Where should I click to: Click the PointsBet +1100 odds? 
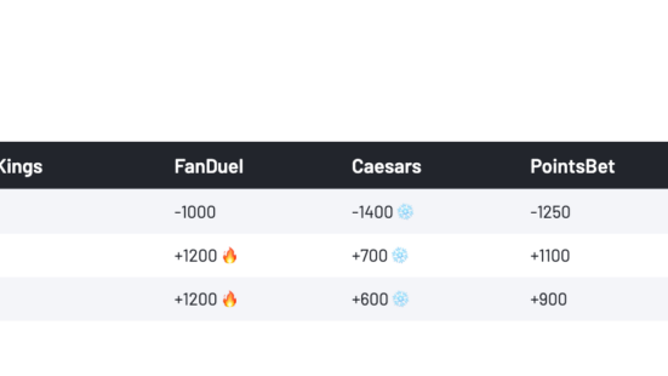[x=550, y=256]
